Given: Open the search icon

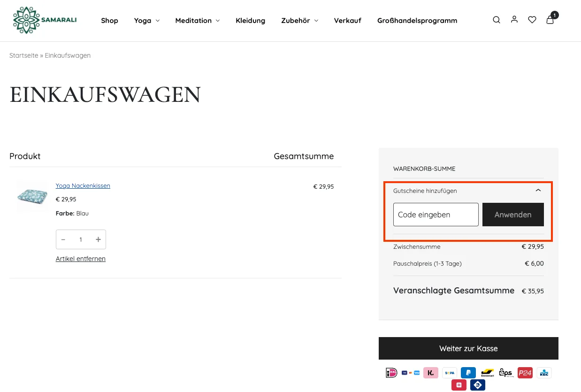Looking at the screenshot, I should point(496,20).
